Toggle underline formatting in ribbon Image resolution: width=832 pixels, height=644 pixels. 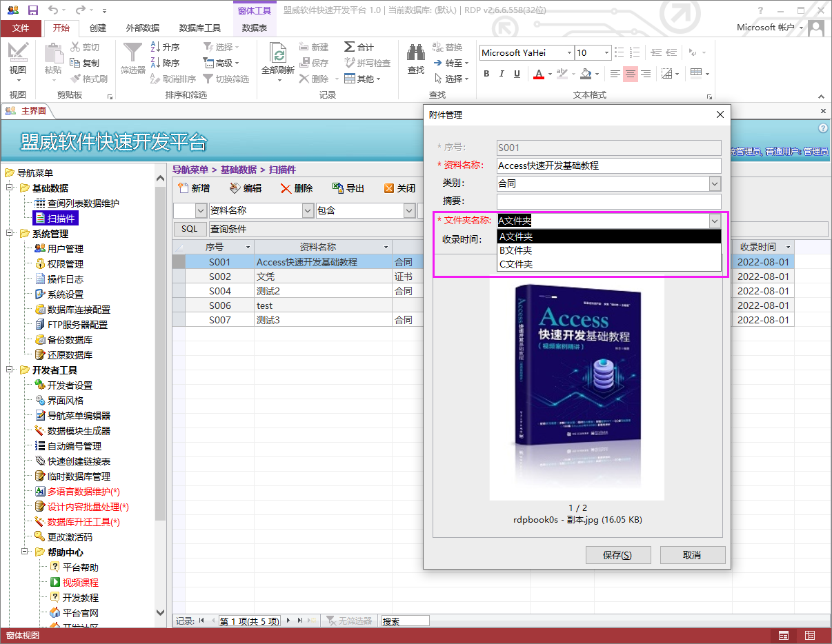pyautogui.click(x=517, y=74)
